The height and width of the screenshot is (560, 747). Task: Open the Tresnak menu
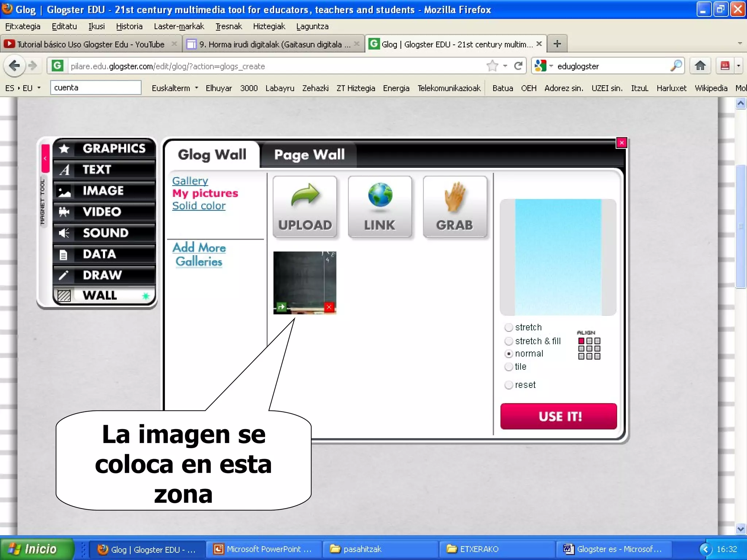click(x=229, y=26)
